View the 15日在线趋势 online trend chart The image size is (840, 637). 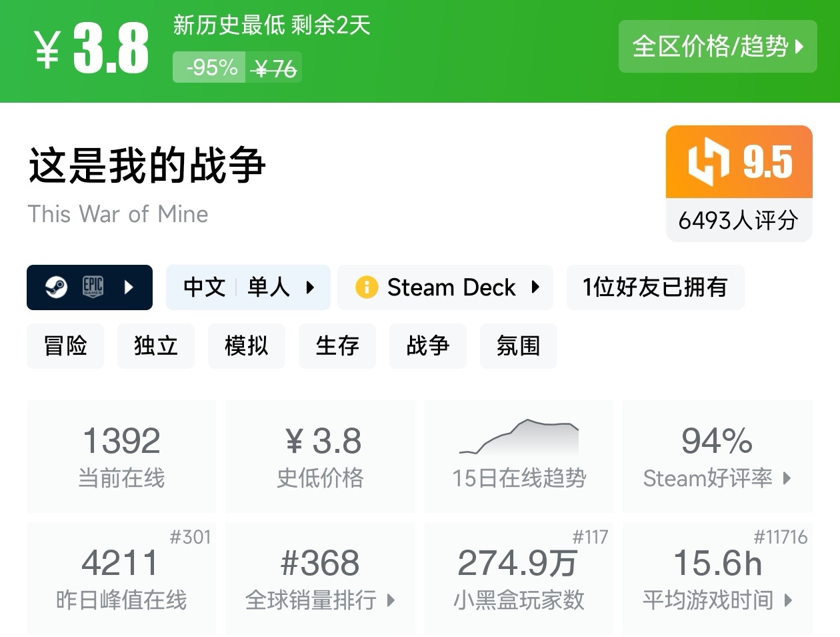tap(519, 456)
